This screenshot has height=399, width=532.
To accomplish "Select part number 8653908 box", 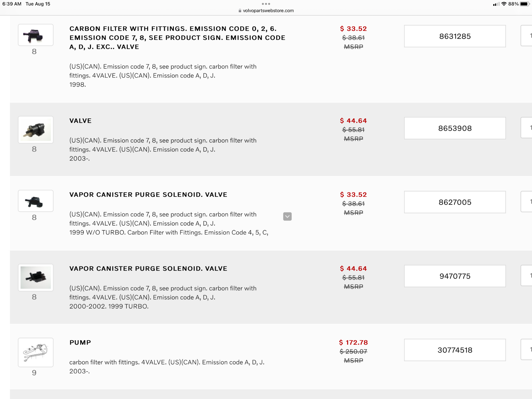I will point(455,128).
